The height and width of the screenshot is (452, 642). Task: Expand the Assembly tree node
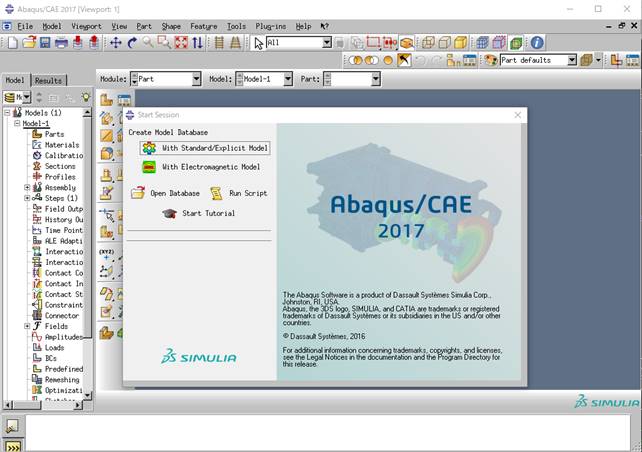click(28, 187)
